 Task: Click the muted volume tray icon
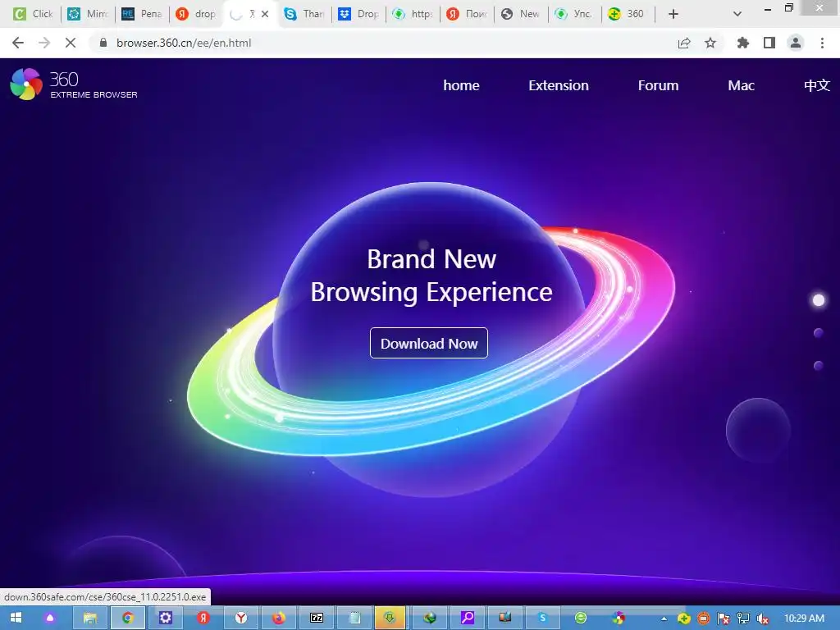(x=762, y=619)
